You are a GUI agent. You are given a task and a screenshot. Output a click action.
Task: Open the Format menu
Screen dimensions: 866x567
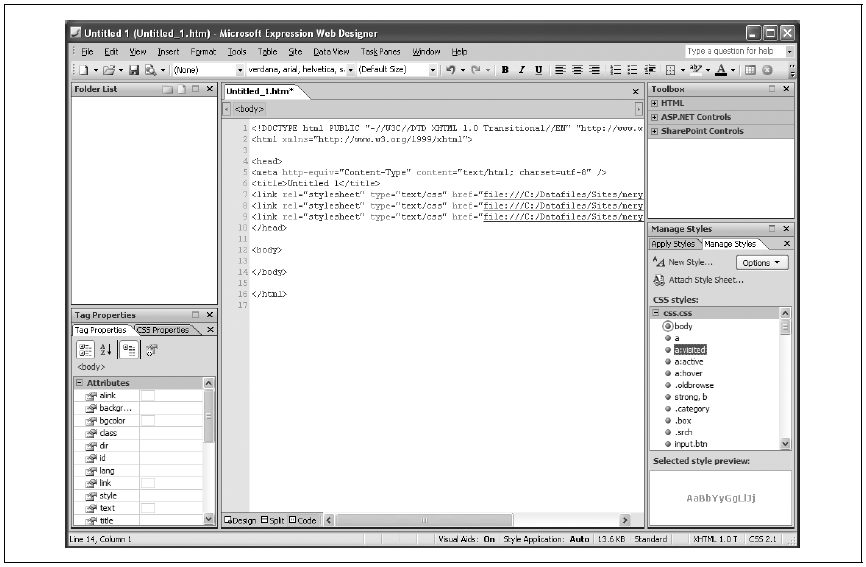[x=203, y=52]
